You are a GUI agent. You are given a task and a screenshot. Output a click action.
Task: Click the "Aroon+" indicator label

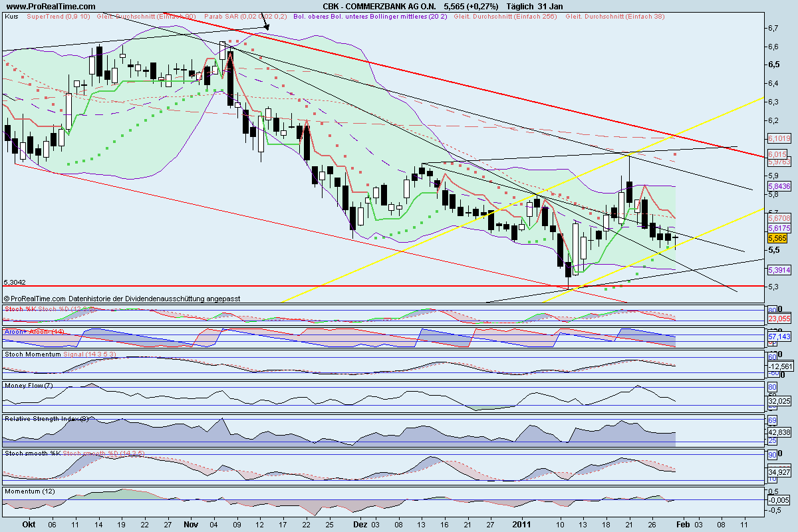17,331
